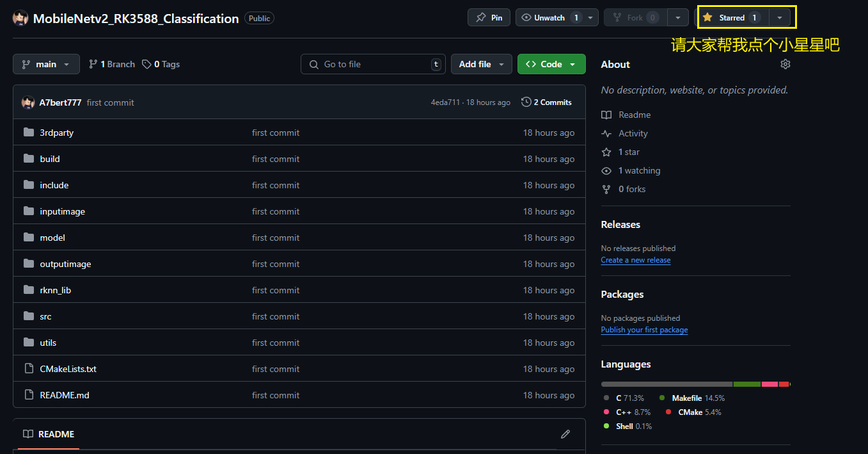Screen dimensions: 868x454
Task: Open the 1 star stargazers link
Action: 629,152
